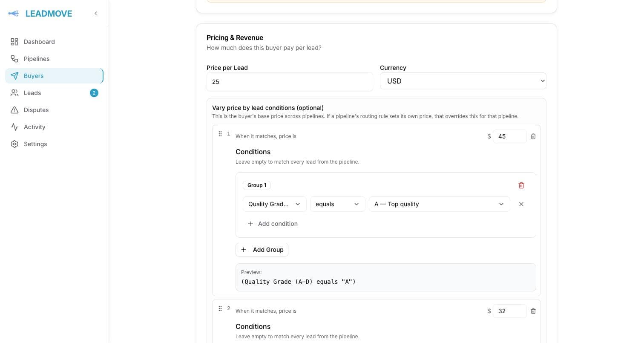Click the rule 2 price field showing 32
This screenshot has width=644, height=343.
510,311
